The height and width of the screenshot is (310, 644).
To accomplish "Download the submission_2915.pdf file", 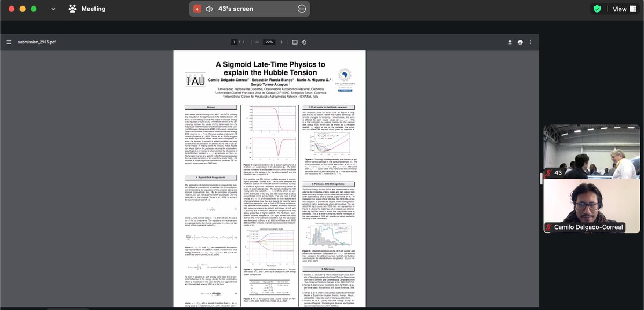I will pyautogui.click(x=510, y=42).
